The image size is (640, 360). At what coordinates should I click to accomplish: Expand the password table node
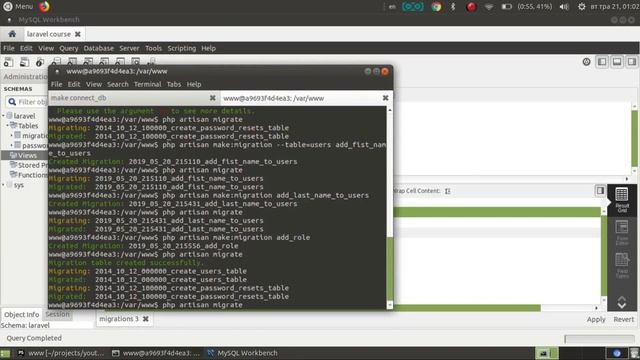11,145
